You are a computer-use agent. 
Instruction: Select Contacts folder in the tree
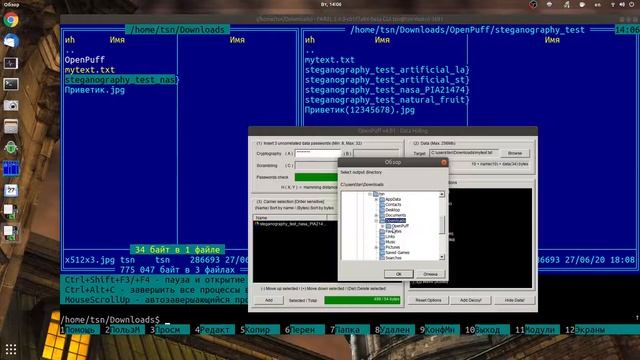pyautogui.click(x=393, y=204)
